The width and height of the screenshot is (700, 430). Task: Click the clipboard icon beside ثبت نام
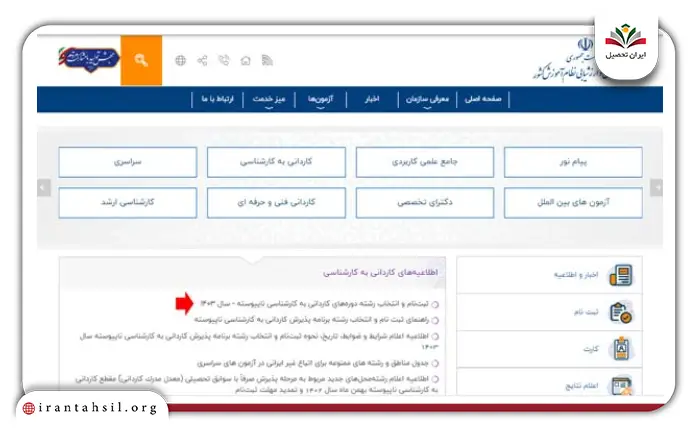pos(621,312)
